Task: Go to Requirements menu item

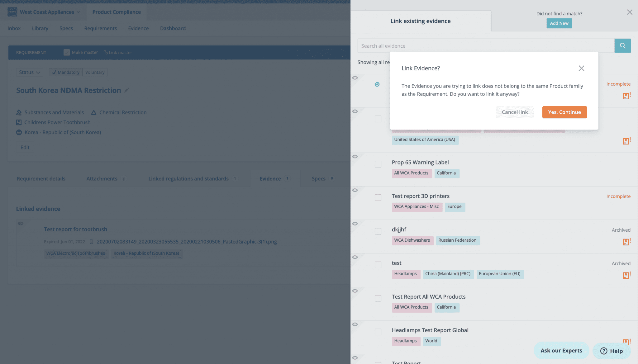Action: (x=100, y=28)
